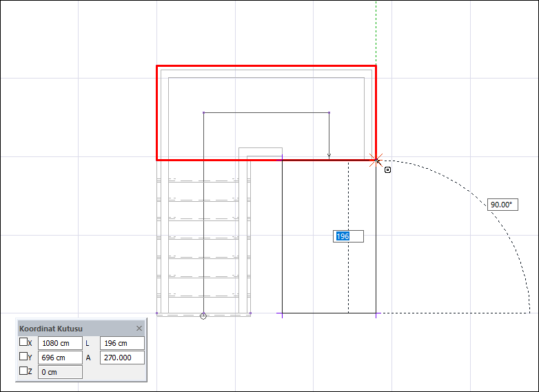This screenshot has width=539, height=392.
Task: Click the purple cross at rectangle bottom-right corner
Action: click(376, 313)
